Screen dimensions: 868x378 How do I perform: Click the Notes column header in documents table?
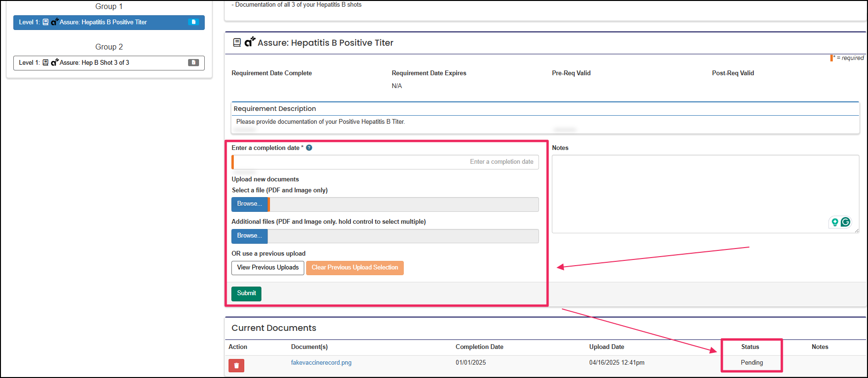click(820, 347)
